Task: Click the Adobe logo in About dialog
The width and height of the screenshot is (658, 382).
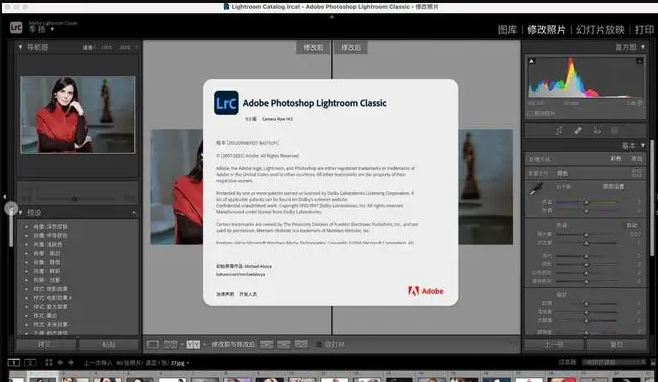Action: pos(426,291)
